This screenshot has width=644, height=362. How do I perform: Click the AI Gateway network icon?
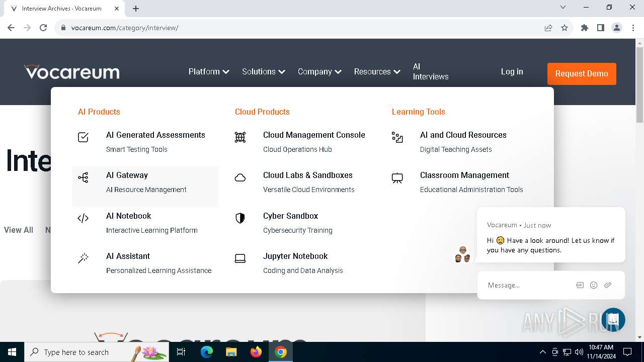click(84, 177)
